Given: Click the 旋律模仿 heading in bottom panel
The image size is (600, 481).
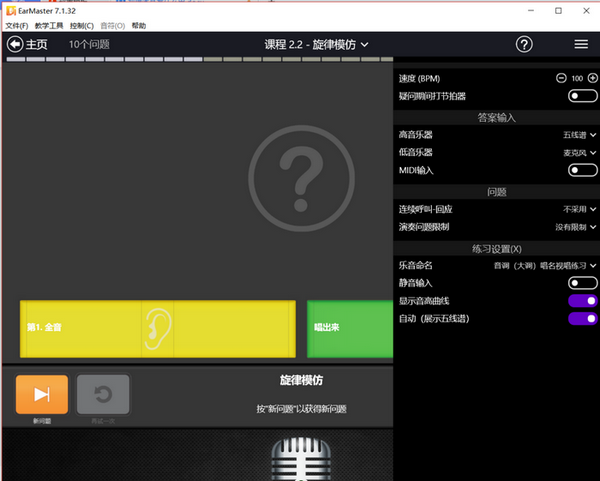Looking at the screenshot, I should pos(301,380).
